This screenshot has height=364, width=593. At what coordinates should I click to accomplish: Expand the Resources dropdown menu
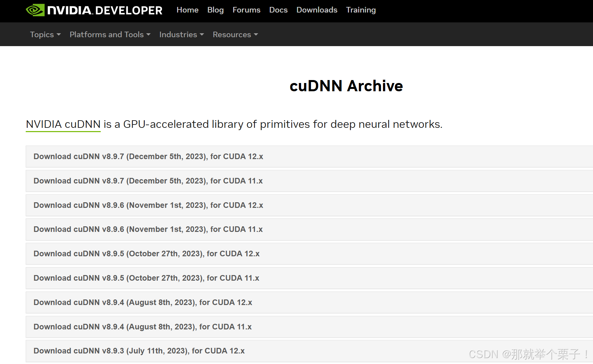point(235,35)
